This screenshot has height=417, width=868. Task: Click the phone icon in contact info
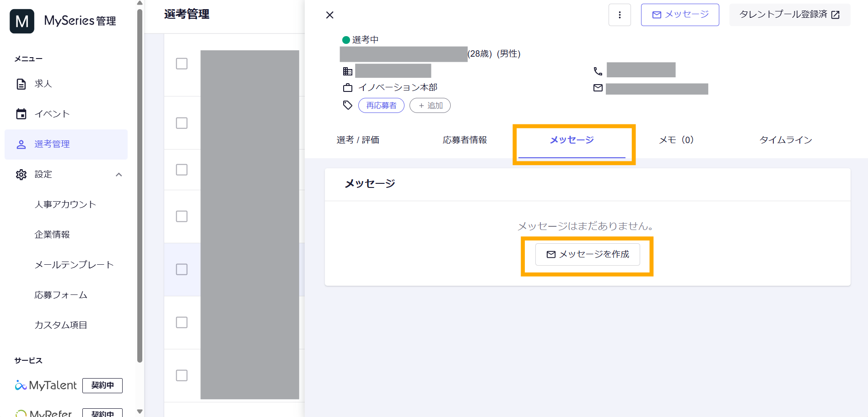(x=598, y=71)
